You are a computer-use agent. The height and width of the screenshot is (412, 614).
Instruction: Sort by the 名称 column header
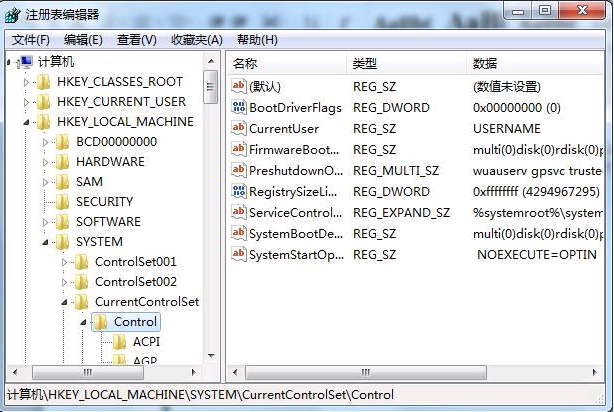coord(287,63)
